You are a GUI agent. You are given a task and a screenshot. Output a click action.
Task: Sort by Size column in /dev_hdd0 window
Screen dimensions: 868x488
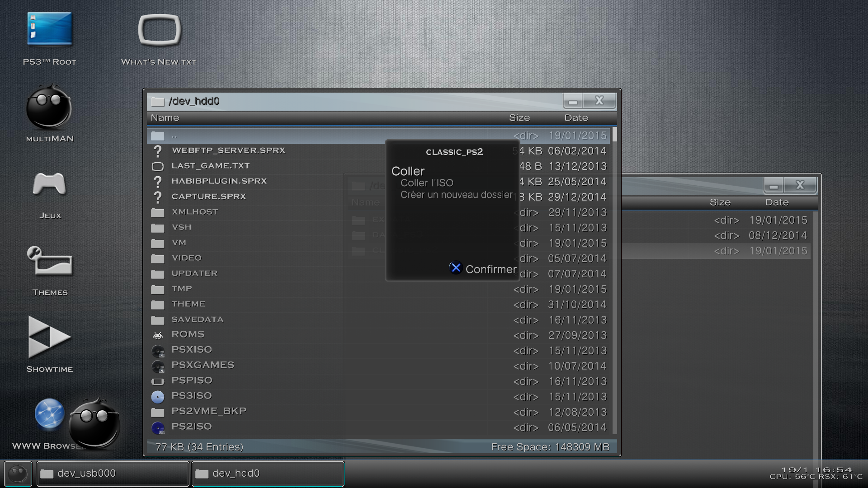coord(519,118)
